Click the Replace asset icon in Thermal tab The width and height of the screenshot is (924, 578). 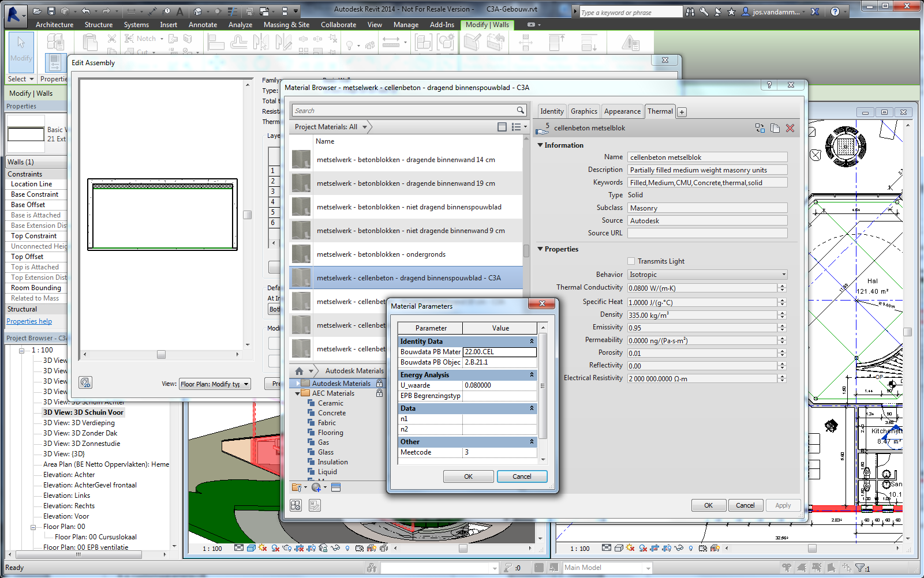760,128
